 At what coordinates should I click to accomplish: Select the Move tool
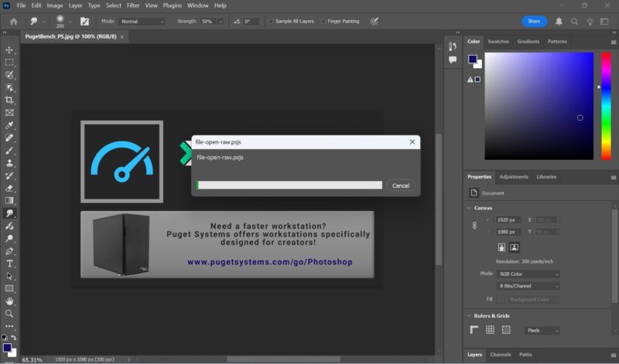(x=9, y=50)
